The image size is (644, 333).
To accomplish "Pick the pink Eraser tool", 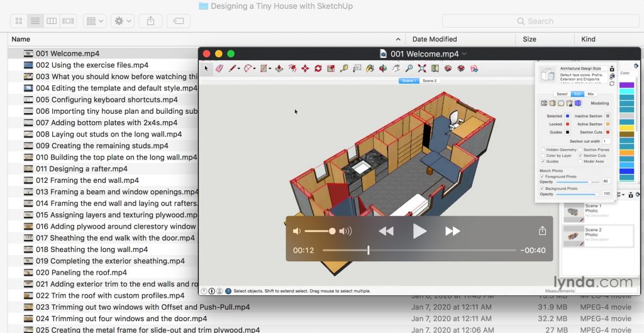I will tap(219, 68).
